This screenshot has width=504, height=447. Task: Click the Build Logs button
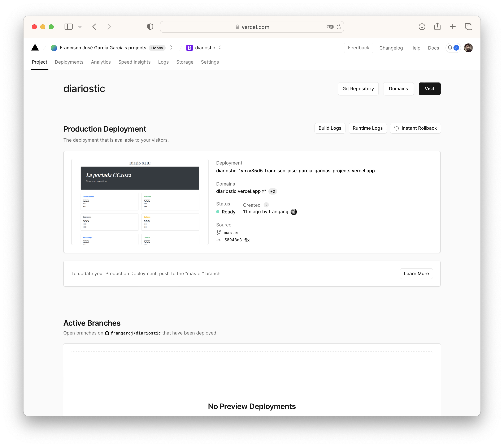tap(330, 128)
